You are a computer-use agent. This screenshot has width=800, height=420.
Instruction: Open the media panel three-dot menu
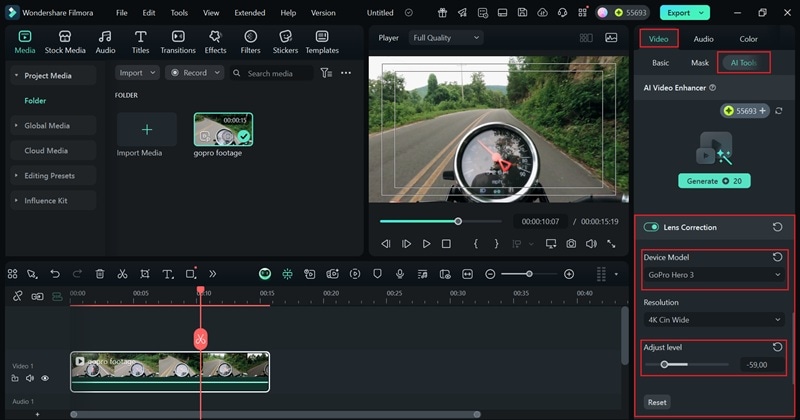tap(346, 73)
